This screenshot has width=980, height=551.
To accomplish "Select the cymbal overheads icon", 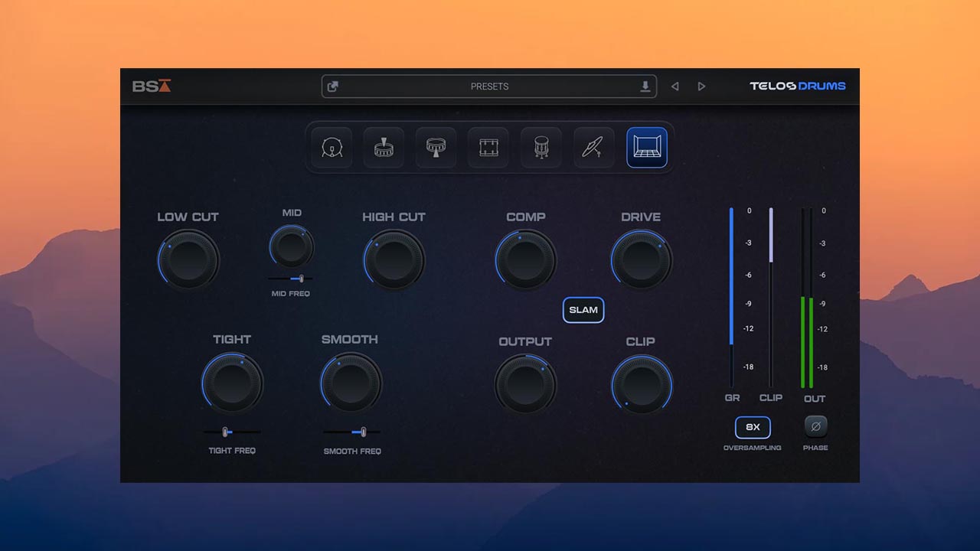I will (x=593, y=148).
